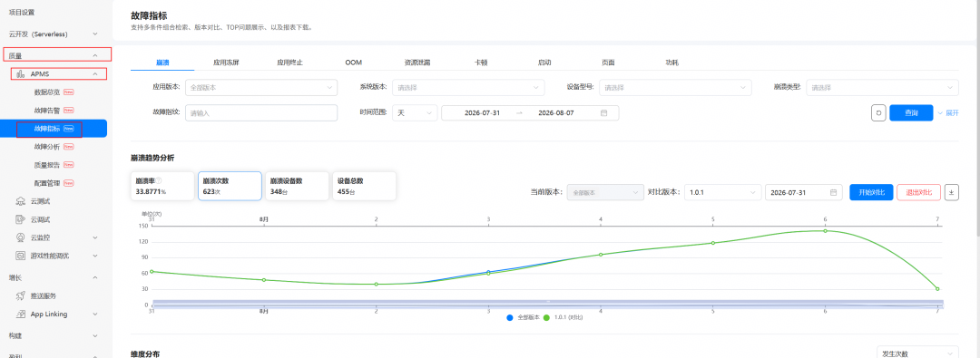Screen dimensions: 980x358
Task: Click the 退出对比 button
Action: tap(918, 192)
